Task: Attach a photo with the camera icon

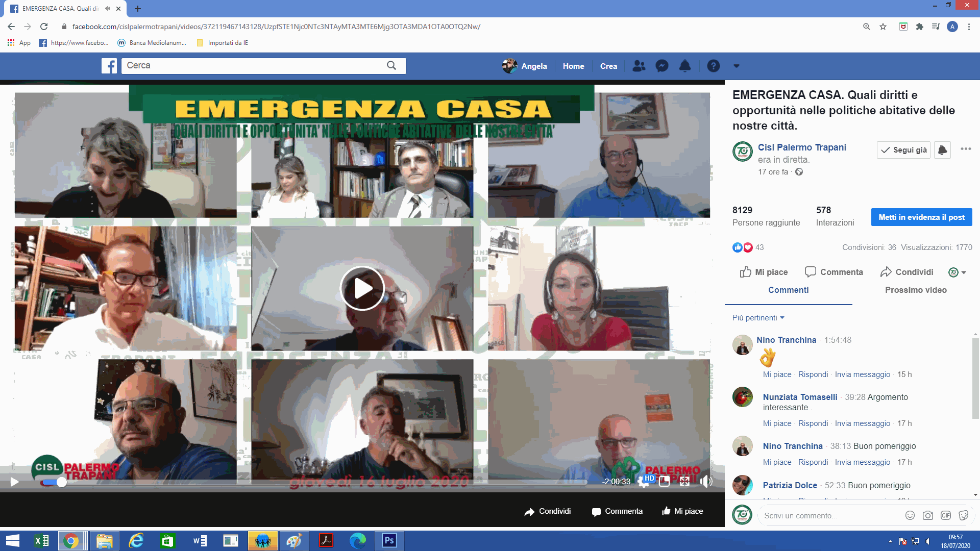Action: tap(927, 516)
